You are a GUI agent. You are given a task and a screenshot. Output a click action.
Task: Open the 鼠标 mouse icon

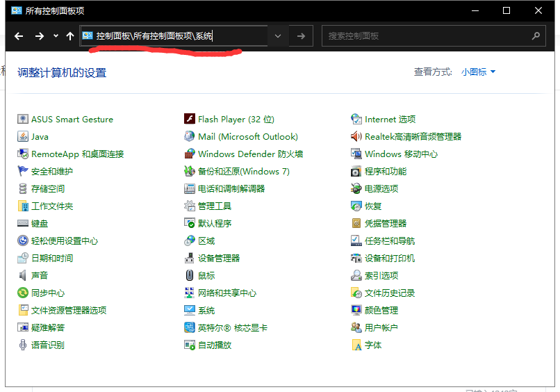[190, 275]
